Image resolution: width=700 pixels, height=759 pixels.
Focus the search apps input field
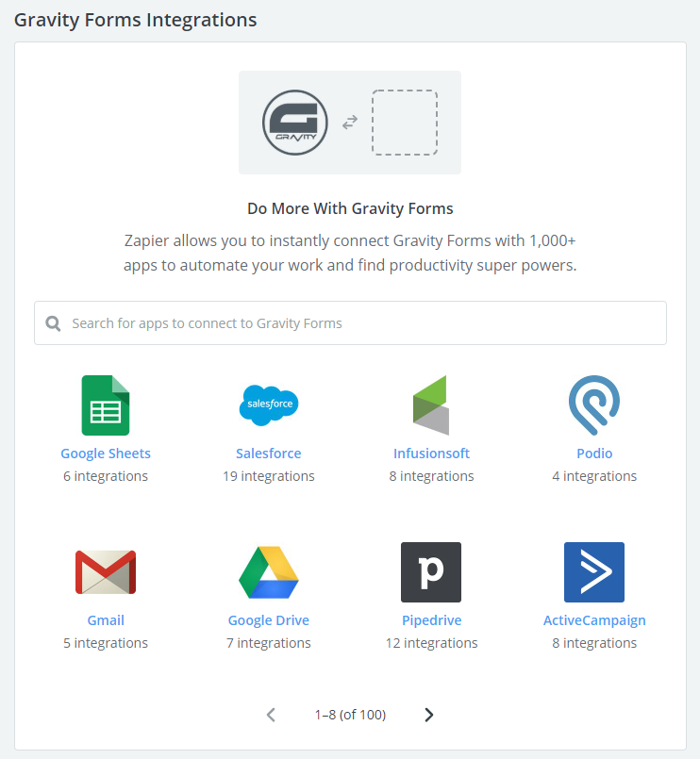pyautogui.click(x=350, y=322)
